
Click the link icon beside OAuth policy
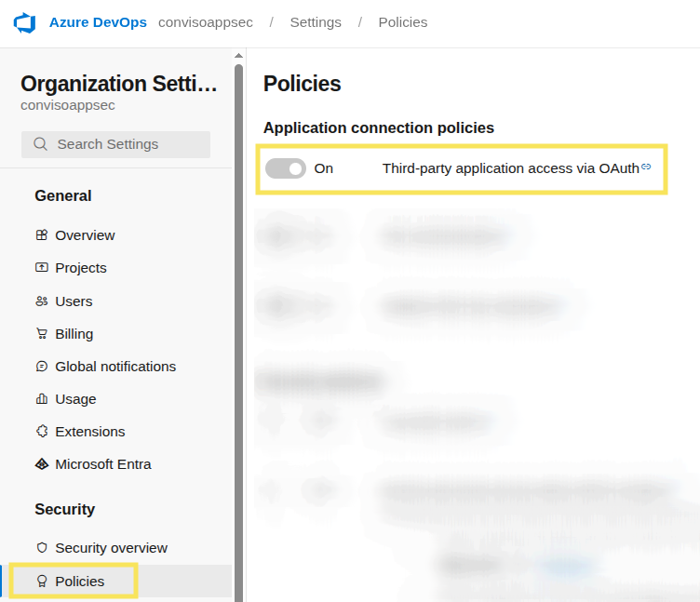click(x=646, y=167)
